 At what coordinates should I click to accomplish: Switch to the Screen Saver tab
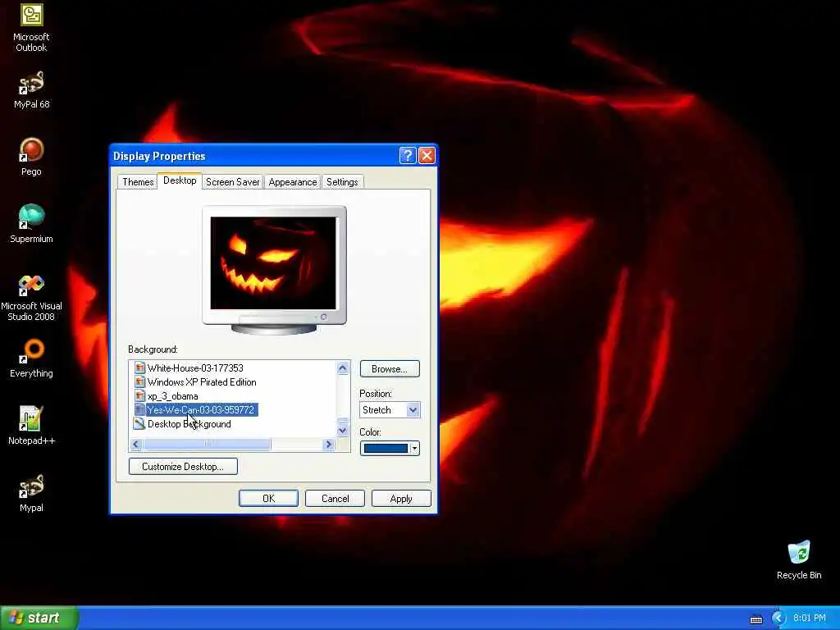point(232,182)
